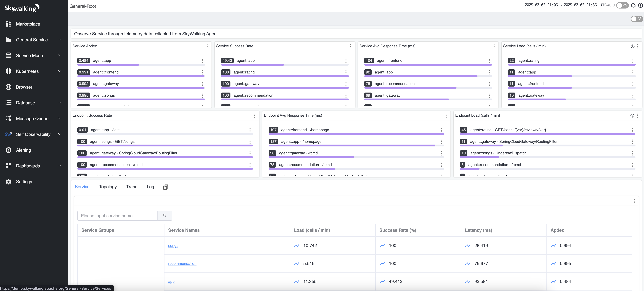The image size is (644, 291).
Task: Click agent::app bar in Service Apdex
Action: click(x=141, y=65)
